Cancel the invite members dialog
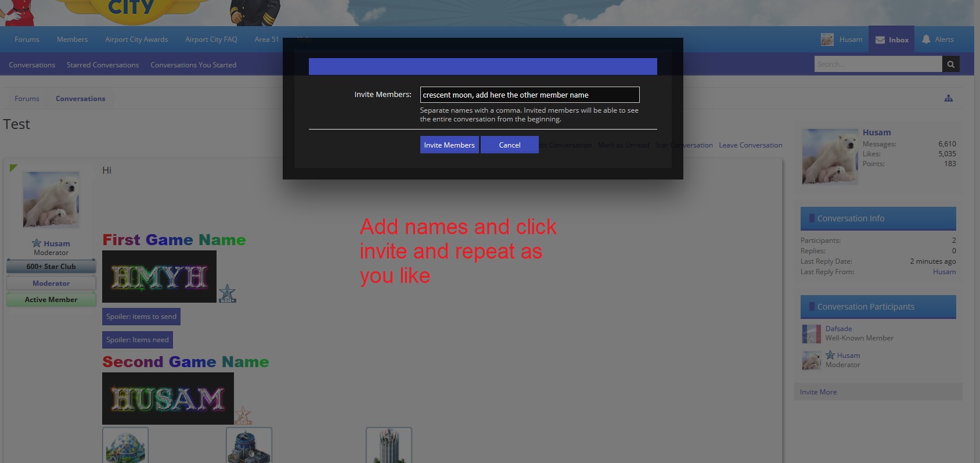 click(x=510, y=145)
